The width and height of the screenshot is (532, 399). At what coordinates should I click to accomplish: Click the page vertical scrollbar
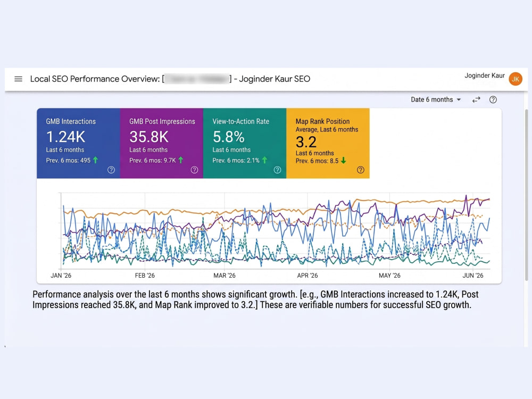527,195
